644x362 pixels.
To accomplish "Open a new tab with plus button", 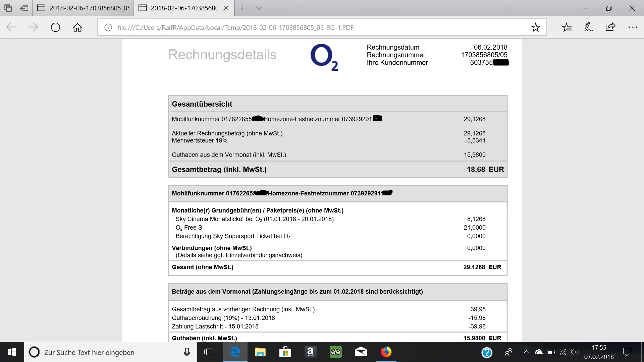I will coord(243,8).
